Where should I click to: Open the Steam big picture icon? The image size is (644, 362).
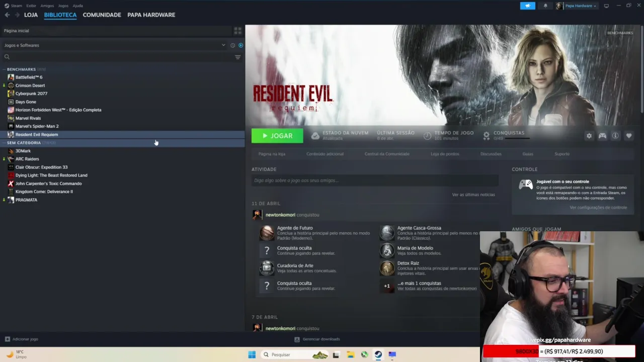(x=606, y=6)
